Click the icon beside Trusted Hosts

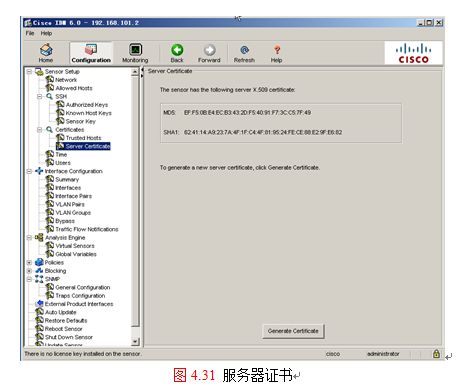click(x=60, y=138)
